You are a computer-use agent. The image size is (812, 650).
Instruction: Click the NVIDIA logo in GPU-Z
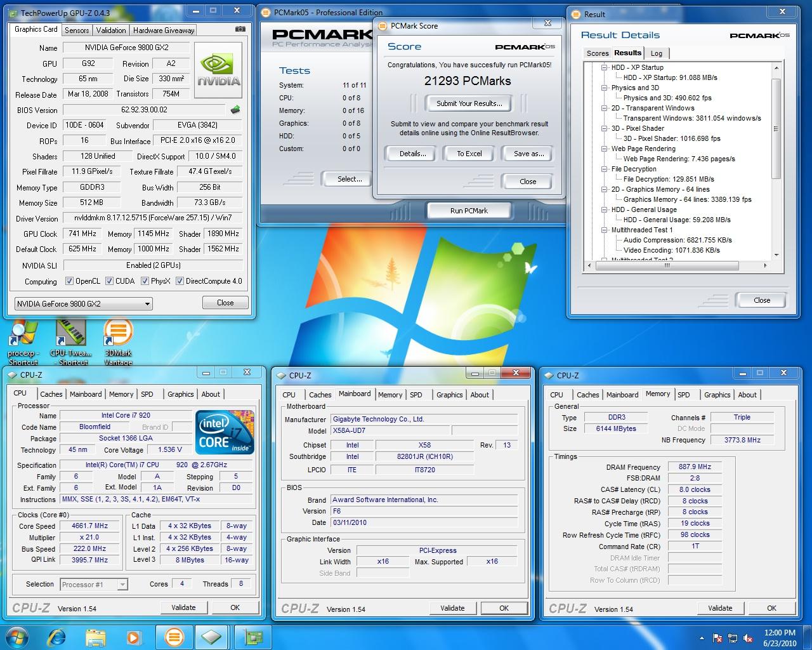pyautogui.click(x=218, y=70)
